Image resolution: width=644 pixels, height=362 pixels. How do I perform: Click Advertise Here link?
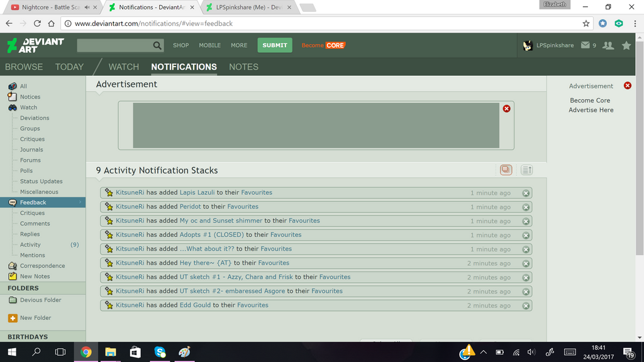click(x=591, y=110)
